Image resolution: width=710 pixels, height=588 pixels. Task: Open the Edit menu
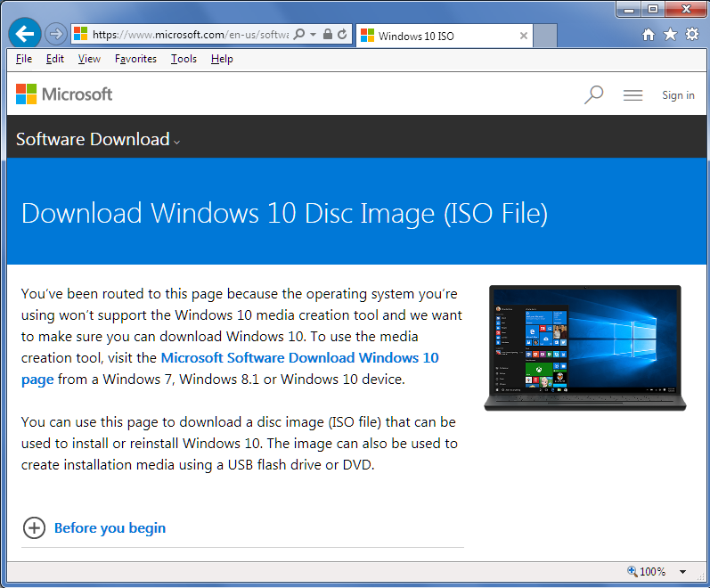coord(55,59)
